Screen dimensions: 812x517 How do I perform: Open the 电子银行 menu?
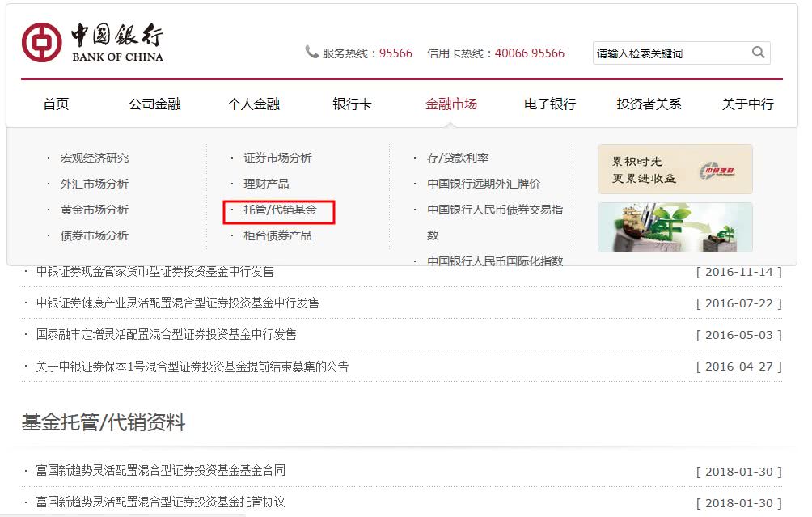point(548,104)
